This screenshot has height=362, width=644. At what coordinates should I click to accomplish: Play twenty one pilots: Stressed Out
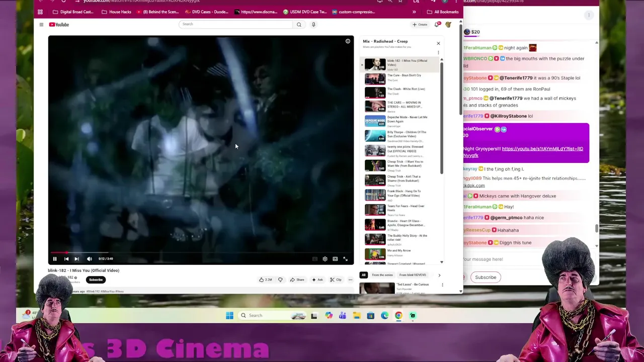[x=400, y=150]
